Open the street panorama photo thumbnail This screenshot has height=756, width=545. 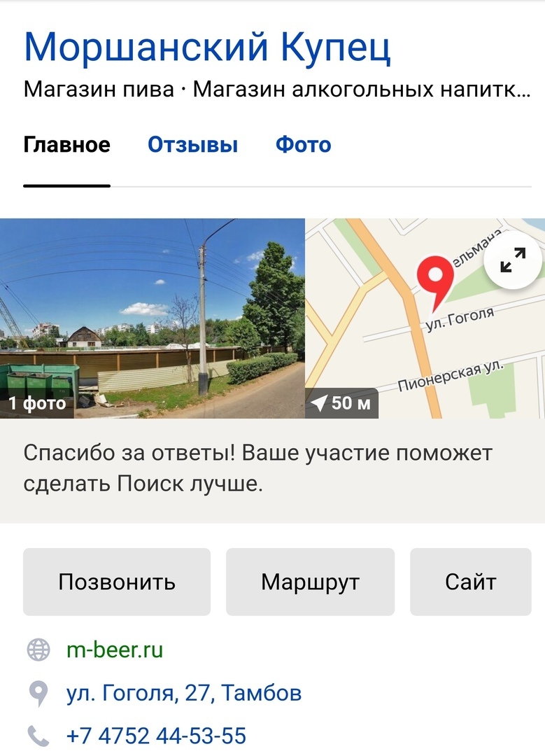click(153, 318)
